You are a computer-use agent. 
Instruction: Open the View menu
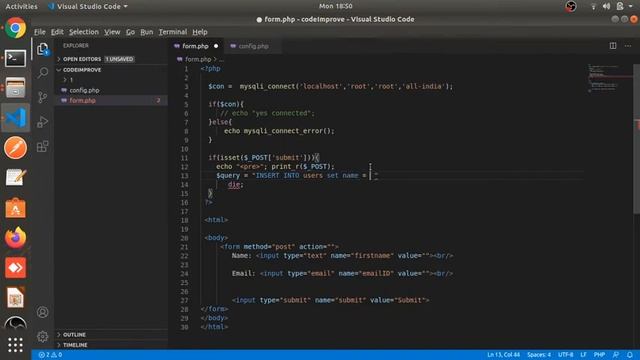(112, 32)
